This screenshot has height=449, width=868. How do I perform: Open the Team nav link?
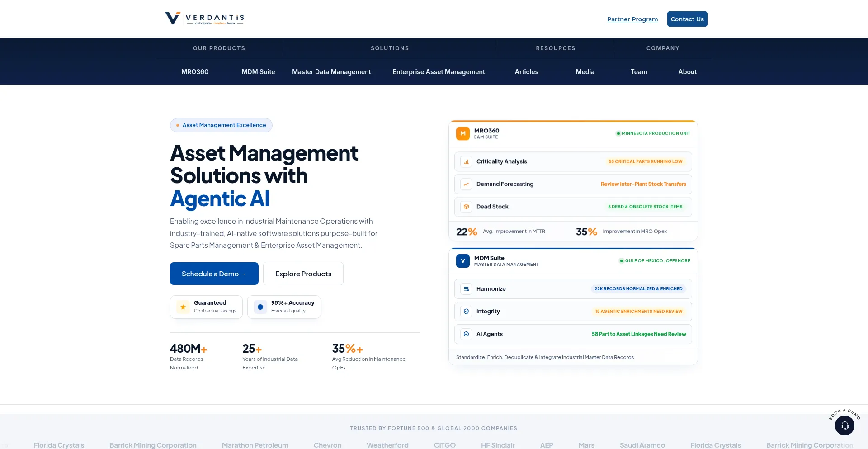point(639,72)
